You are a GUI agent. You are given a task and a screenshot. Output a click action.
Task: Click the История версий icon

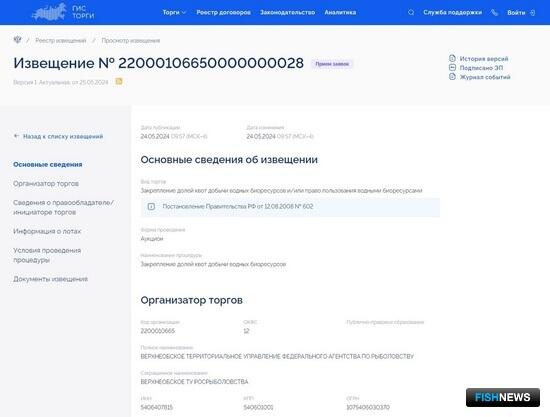(452, 58)
